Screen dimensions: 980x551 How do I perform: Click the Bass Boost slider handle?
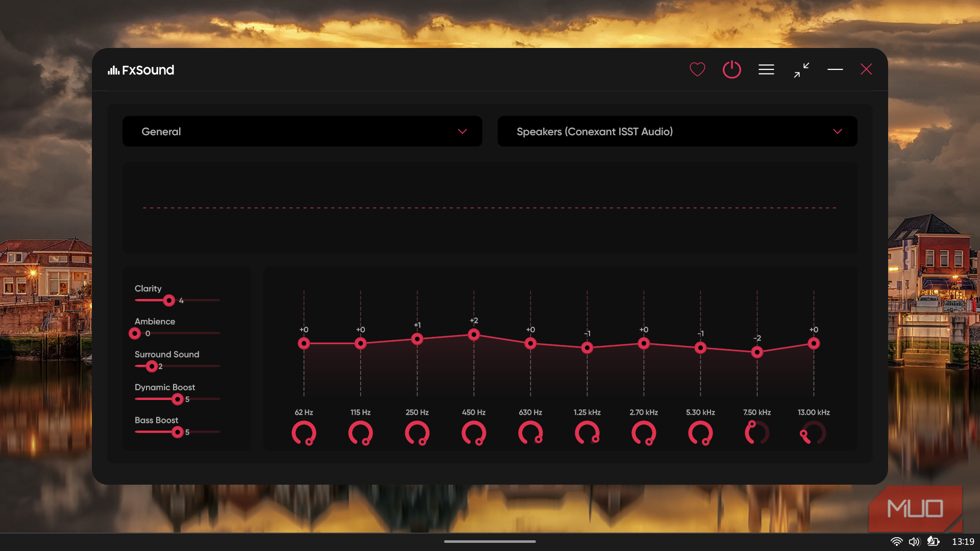coord(177,432)
